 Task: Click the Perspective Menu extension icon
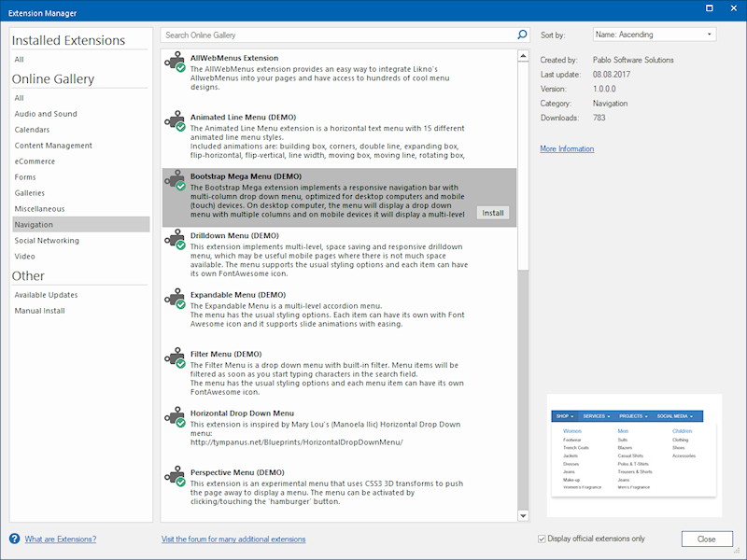pos(176,478)
